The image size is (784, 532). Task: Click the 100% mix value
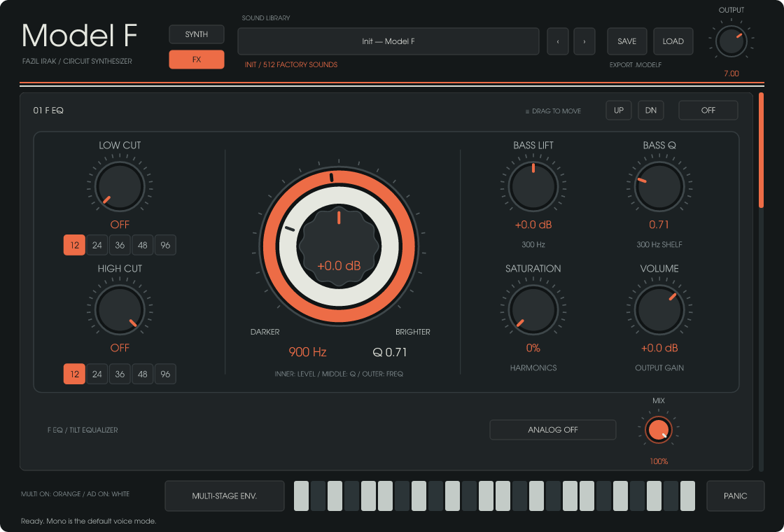pos(659,461)
